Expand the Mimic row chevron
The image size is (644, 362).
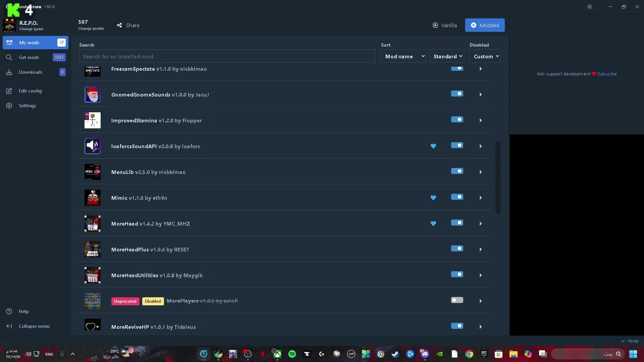[480, 198]
